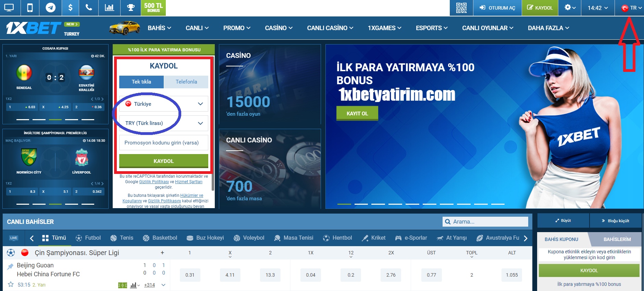Click the dollar payments icon

point(70,8)
